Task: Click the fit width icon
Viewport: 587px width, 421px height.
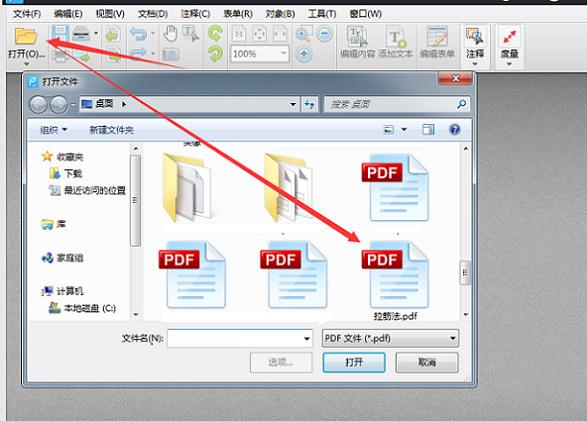Action: point(280,34)
